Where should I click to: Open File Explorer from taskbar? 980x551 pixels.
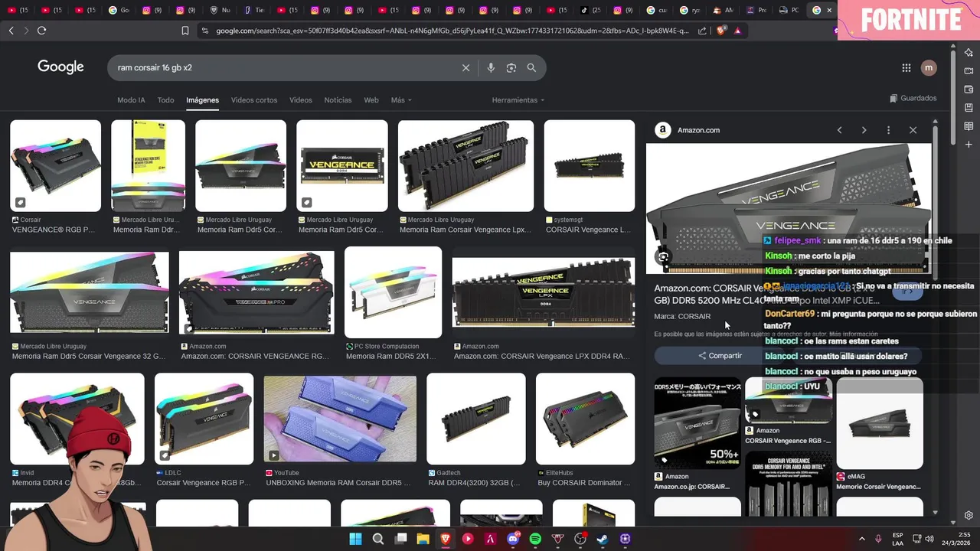tap(423, 539)
